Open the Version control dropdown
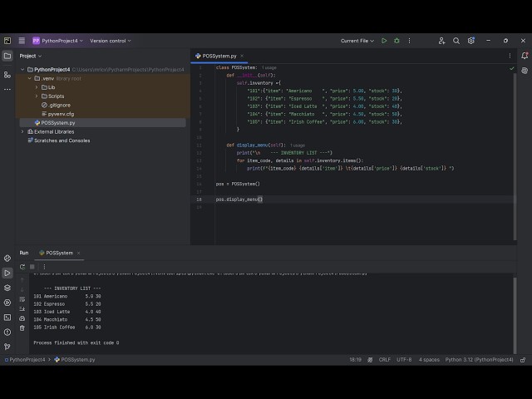532x399 pixels. point(111,41)
